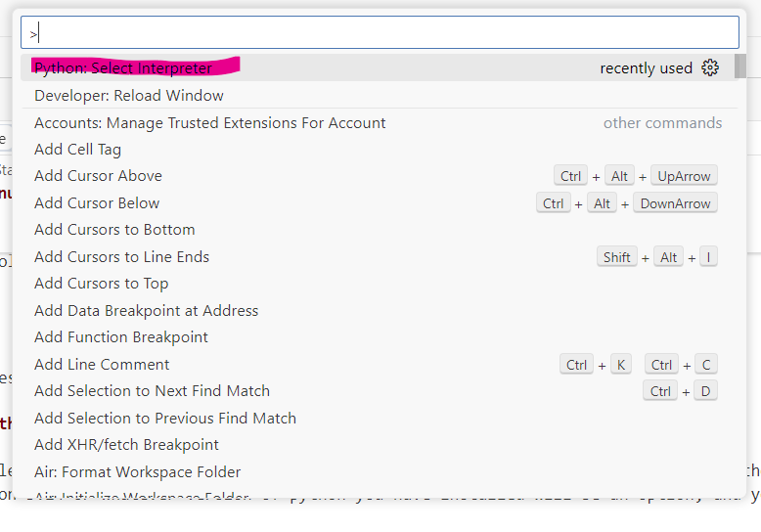Run Developer: Reload Window command
Image resolution: width=761 pixels, height=532 pixels.
click(129, 96)
